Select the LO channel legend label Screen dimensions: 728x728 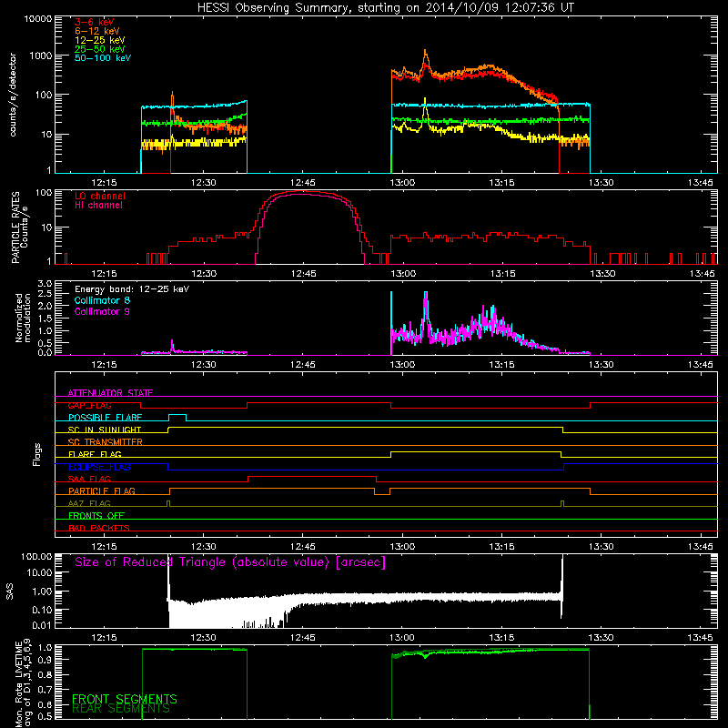pos(100,196)
